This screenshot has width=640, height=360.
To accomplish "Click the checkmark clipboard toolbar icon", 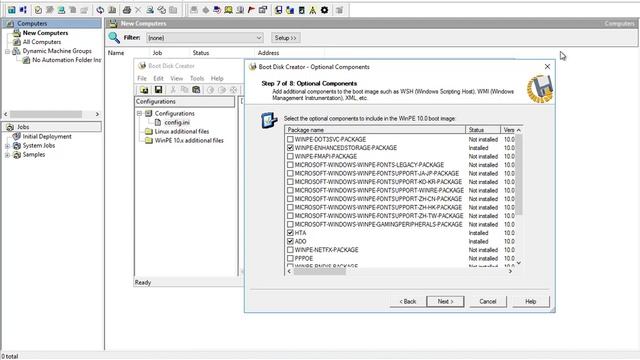I will coord(38,10).
